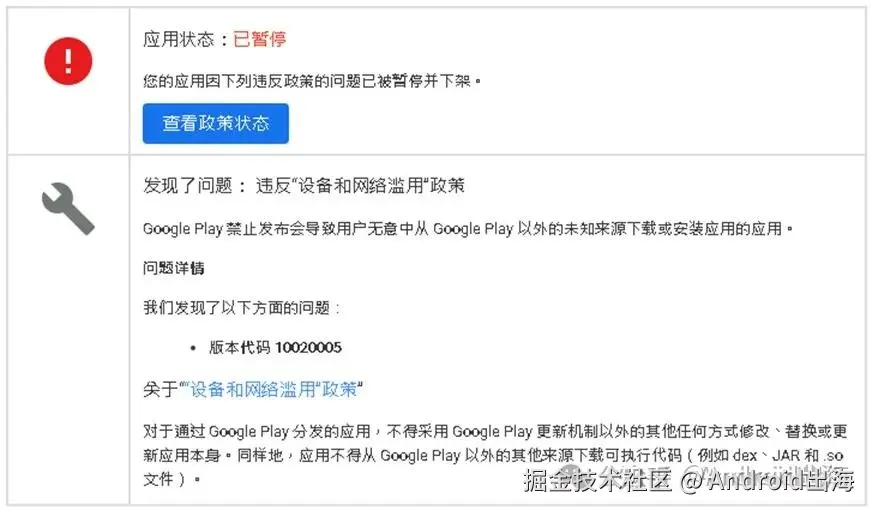The width and height of the screenshot is (871, 511).
Task: Click the paragraph mentioning dex, JAR and .so
Action: [x=495, y=455]
